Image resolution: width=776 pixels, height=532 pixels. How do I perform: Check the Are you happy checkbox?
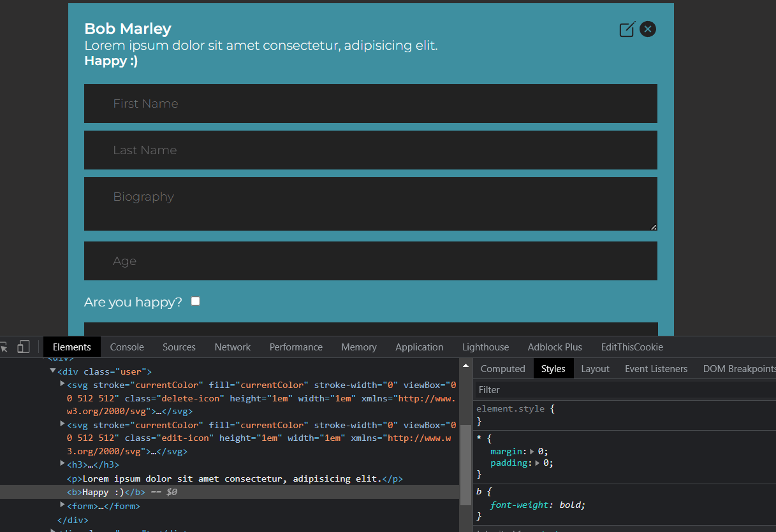click(x=196, y=301)
